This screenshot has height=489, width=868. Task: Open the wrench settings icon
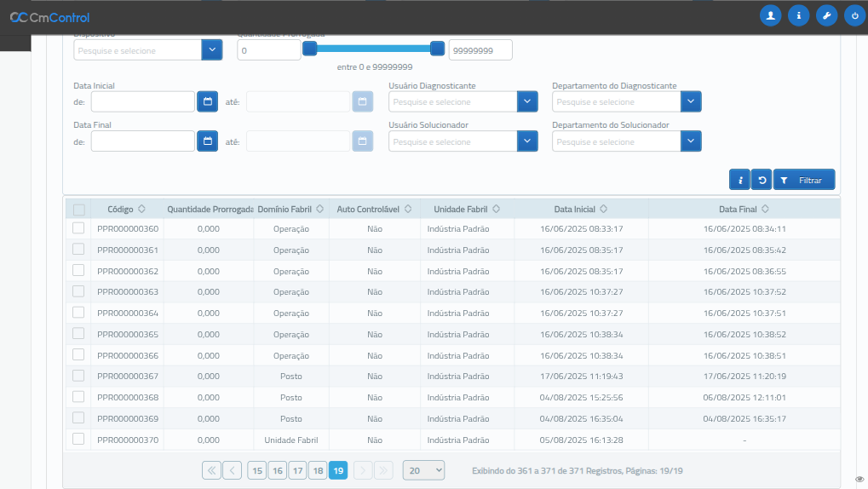pyautogui.click(x=826, y=15)
